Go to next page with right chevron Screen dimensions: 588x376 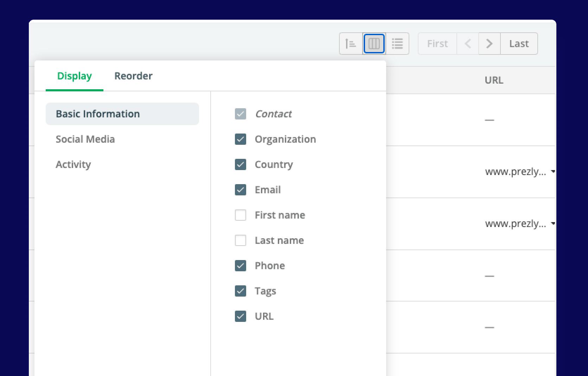click(x=489, y=44)
